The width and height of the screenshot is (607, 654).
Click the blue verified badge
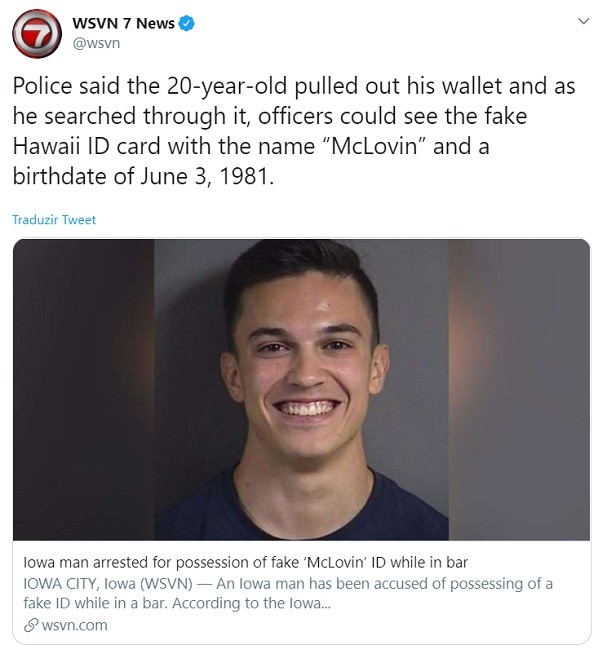[x=186, y=23]
